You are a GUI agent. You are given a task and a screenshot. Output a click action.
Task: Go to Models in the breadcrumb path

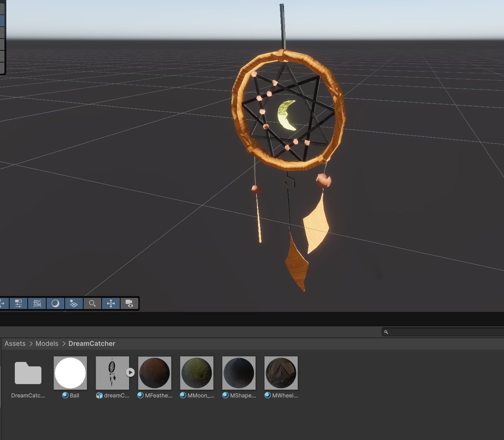(x=47, y=344)
